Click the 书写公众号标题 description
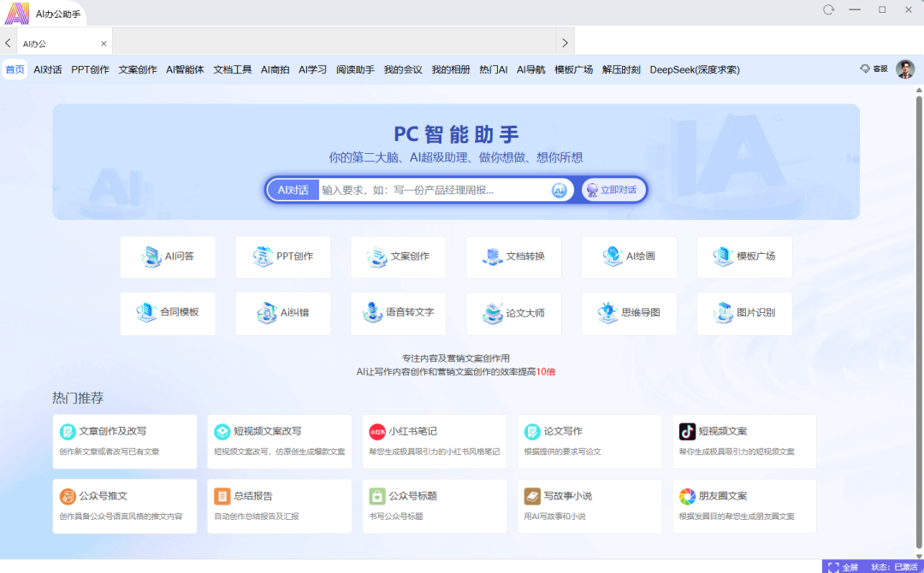924x573 pixels. coord(396,517)
